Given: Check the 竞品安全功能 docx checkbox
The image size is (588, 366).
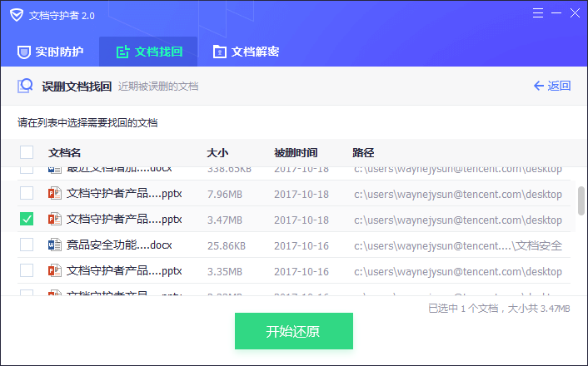Looking at the screenshot, I should coord(27,245).
